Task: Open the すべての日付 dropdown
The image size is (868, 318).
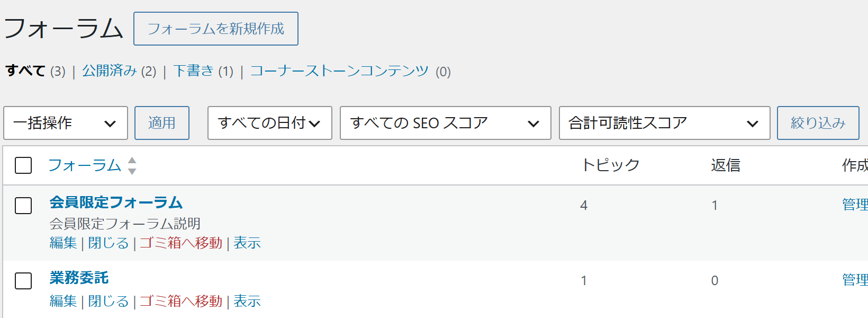Action: [x=270, y=123]
